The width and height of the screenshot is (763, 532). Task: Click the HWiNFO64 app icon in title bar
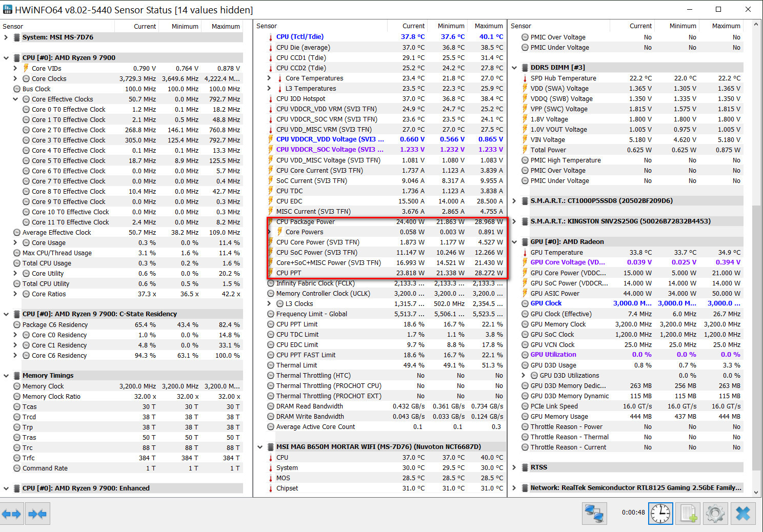[x=7, y=10]
